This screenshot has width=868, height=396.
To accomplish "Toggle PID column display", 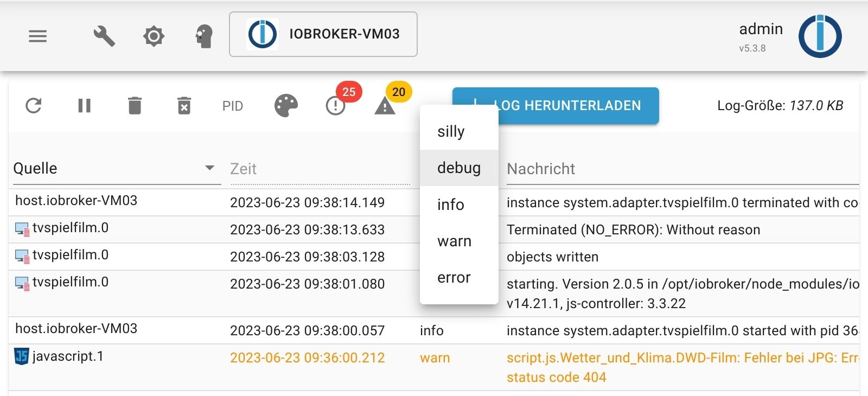I will click(233, 106).
